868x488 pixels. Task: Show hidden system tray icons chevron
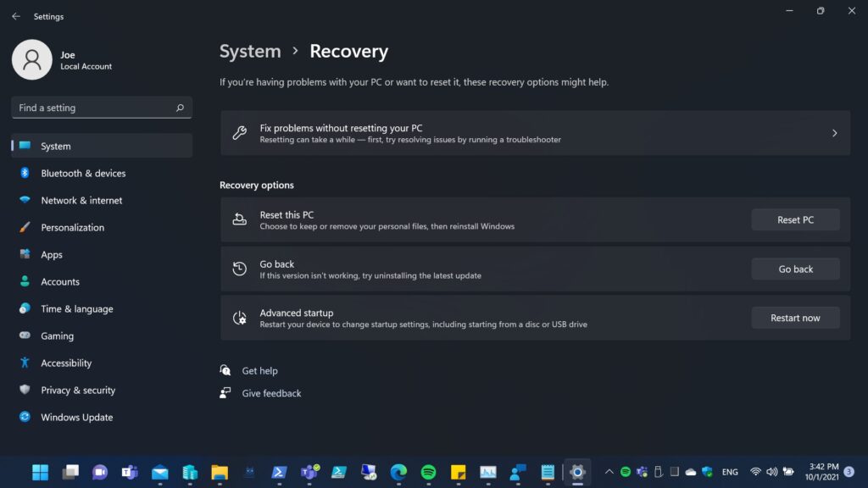pyautogui.click(x=608, y=472)
